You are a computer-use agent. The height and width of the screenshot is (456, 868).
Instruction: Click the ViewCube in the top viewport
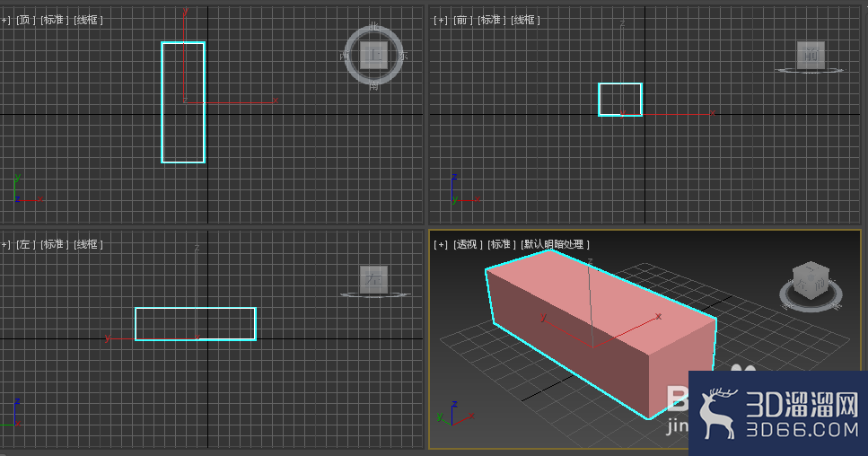click(x=373, y=56)
